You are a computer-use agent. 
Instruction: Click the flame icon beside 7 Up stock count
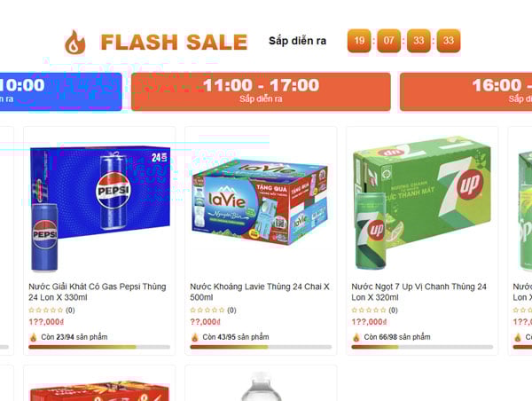click(x=356, y=337)
